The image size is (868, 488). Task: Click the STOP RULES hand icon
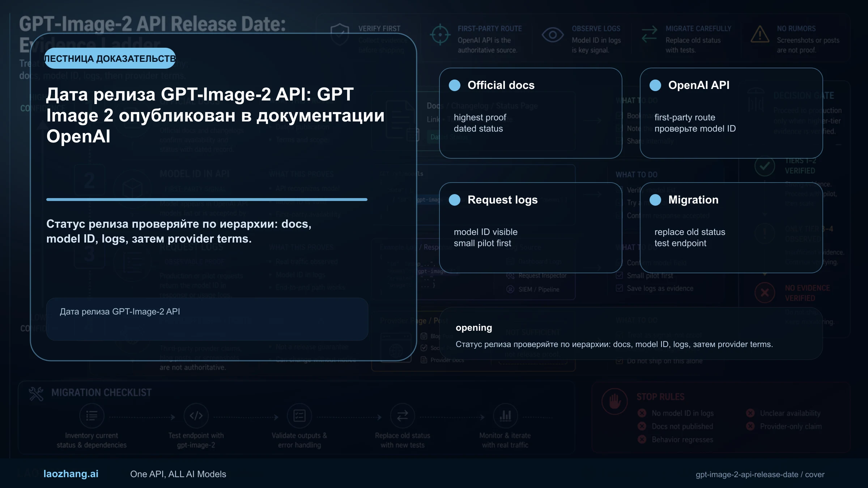pos(614,401)
